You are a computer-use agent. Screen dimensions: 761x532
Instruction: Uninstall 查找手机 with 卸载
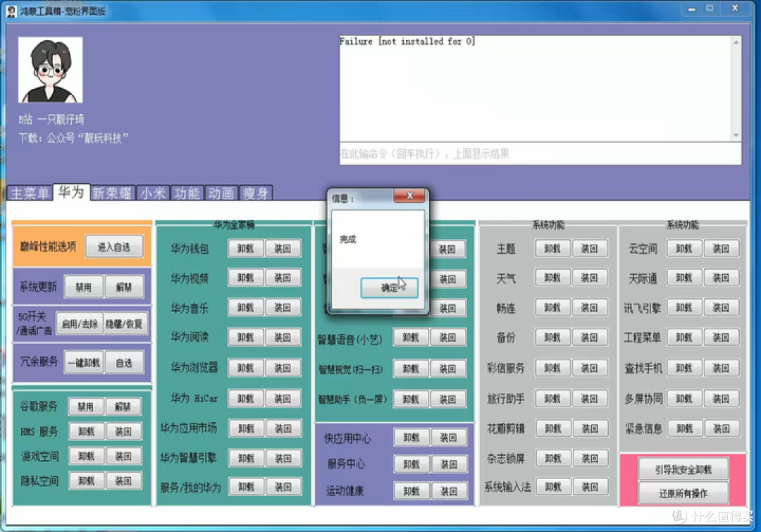683,368
